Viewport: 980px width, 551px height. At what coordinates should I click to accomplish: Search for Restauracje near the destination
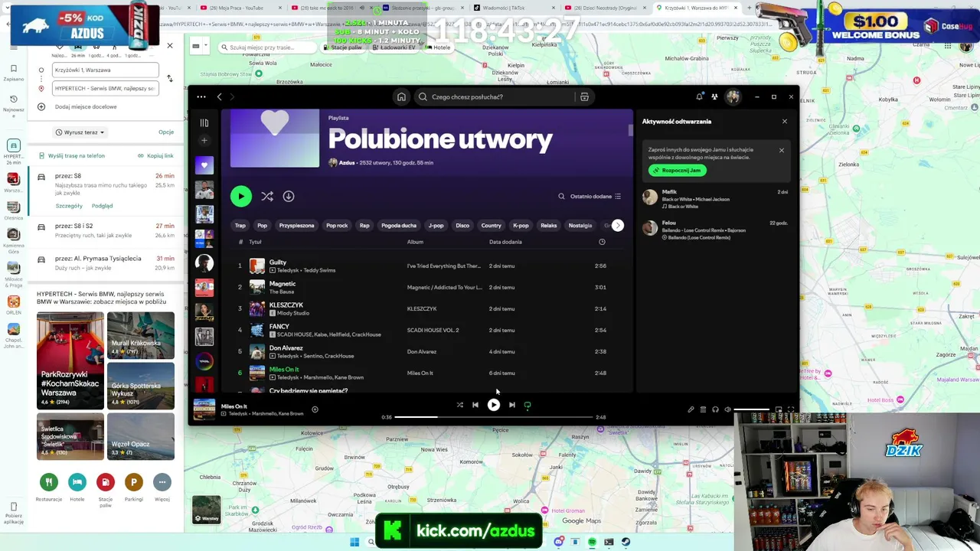(x=49, y=487)
